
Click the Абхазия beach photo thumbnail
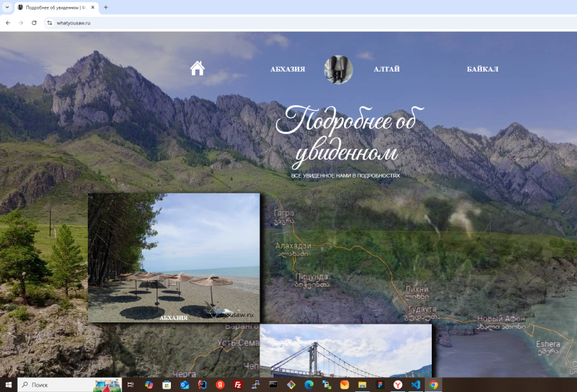(174, 257)
